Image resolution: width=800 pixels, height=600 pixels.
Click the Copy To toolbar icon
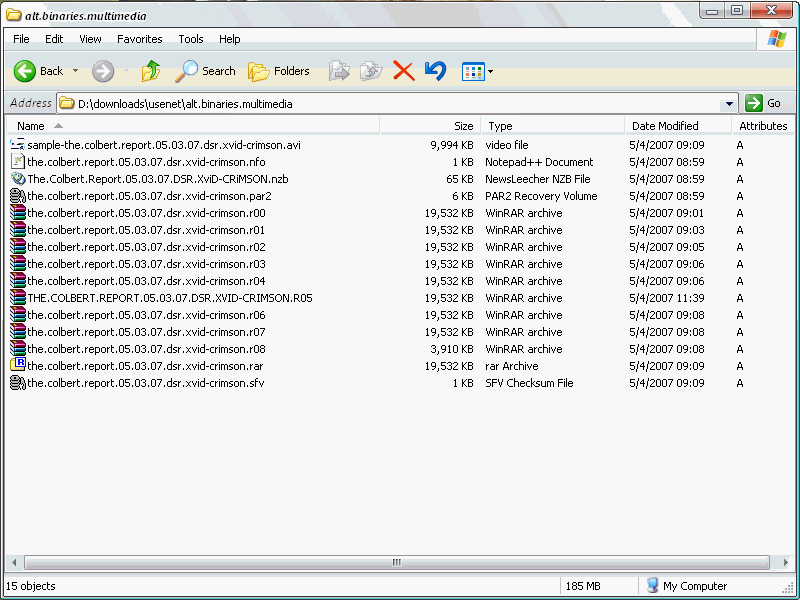(x=371, y=71)
